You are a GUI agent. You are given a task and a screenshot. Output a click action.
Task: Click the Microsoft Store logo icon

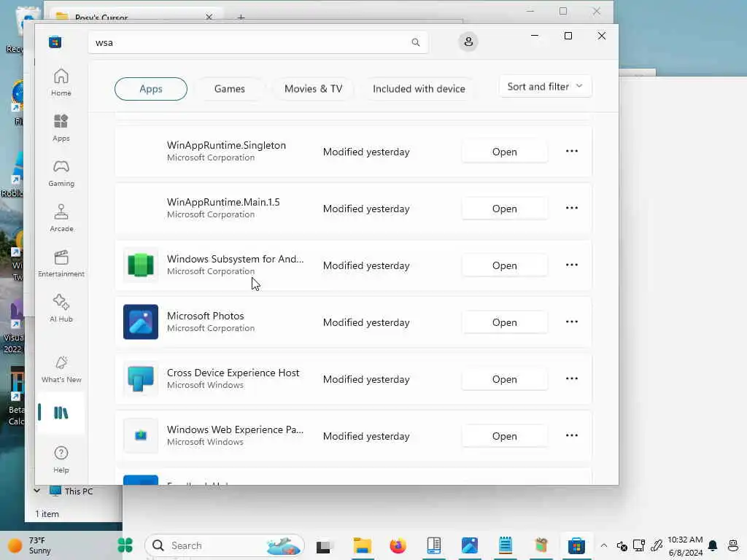pyautogui.click(x=55, y=42)
